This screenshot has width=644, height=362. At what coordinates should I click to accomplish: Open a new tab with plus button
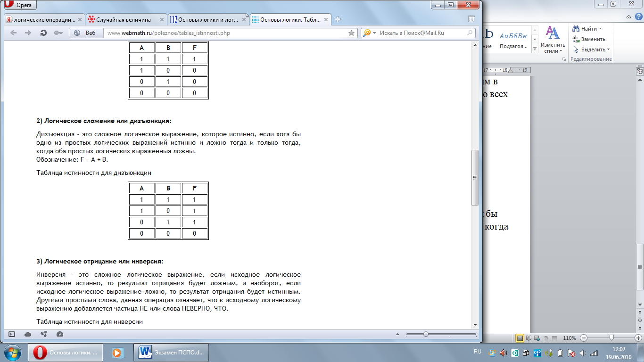pos(338,20)
